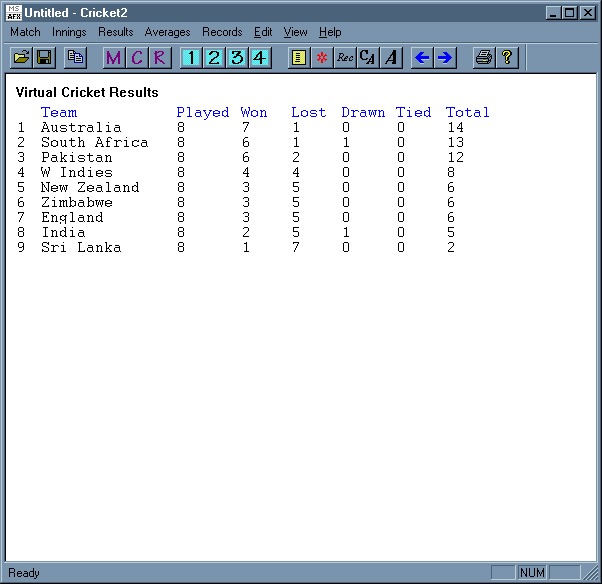
Task: Toggle innings 4 button in toolbar
Action: pyautogui.click(x=260, y=58)
